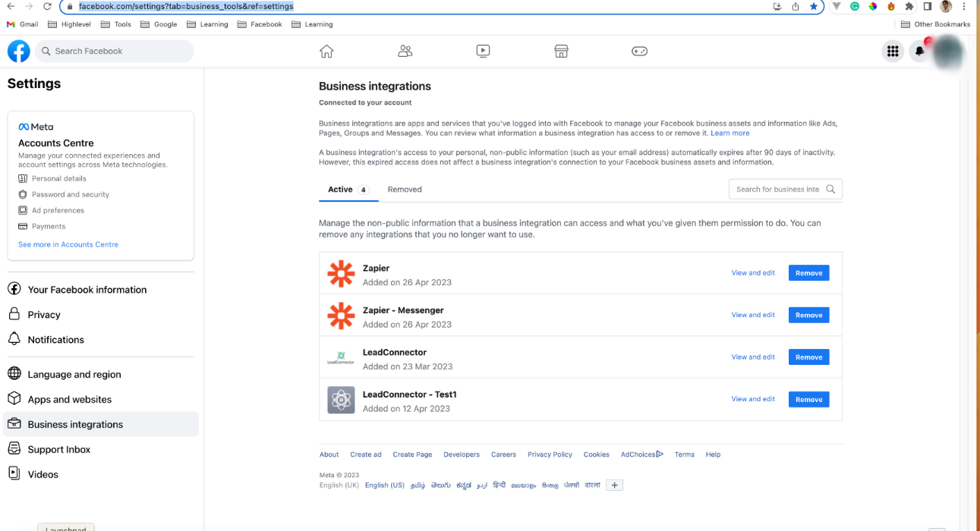Remove the LeadConnector - Test1 integration
The image size is (980, 531).
click(x=809, y=400)
